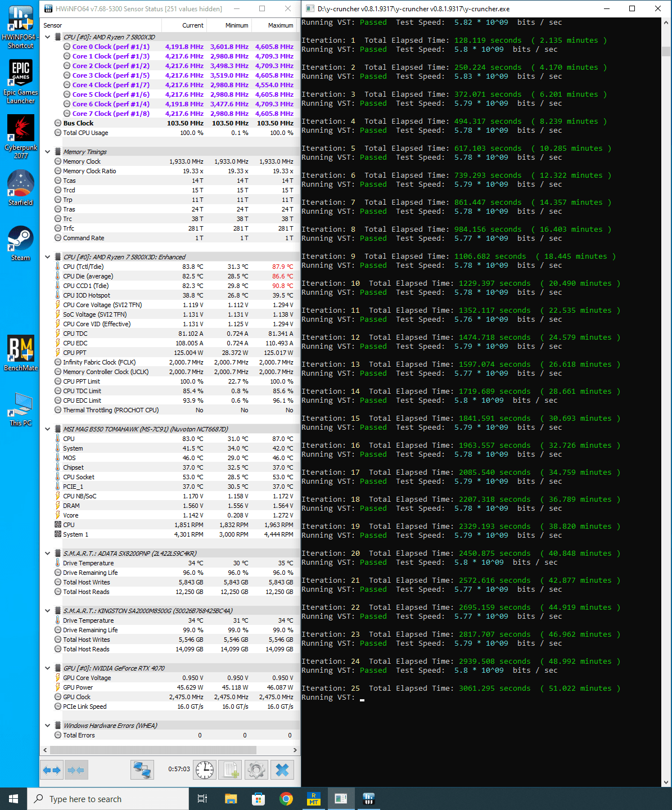Viewport: 672px width, 810px height.
Task: Collapse KINGSTON SA2000M8500G S.M.A.R.T. group
Action: 48,611
